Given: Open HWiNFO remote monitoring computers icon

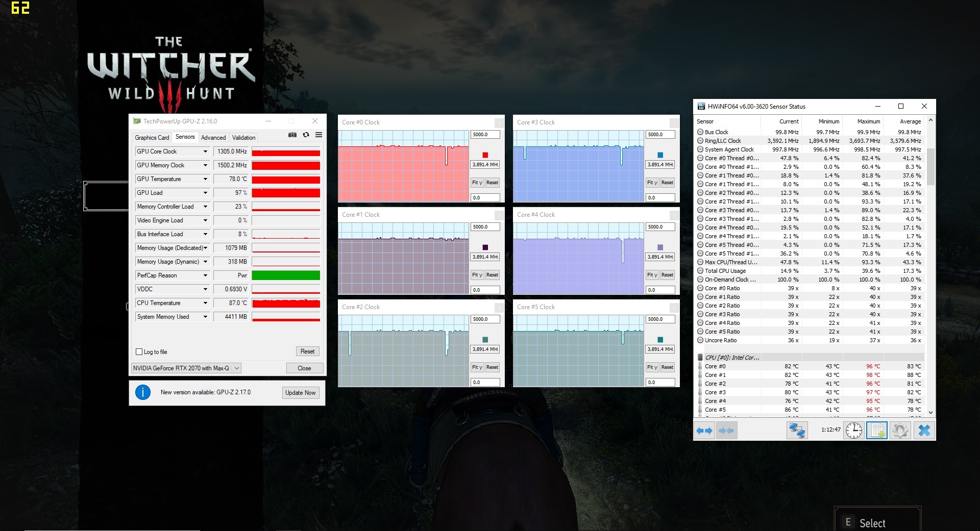Looking at the screenshot, I should click(x=797, y=431).
